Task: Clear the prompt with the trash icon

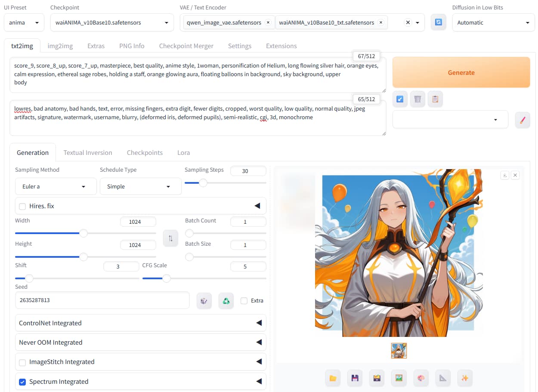Action: (x=417, y=99)
